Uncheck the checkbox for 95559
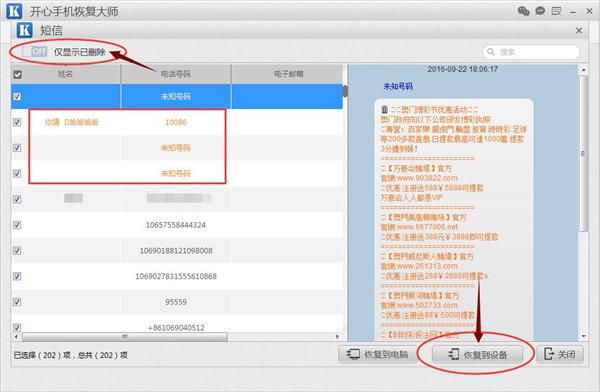Screen dimensions: 600x392 17,302
